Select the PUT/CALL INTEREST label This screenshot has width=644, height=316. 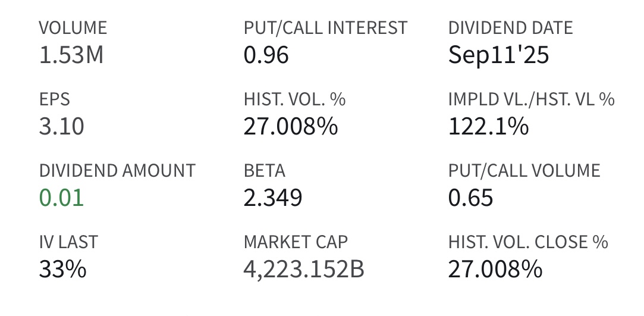pos(325,28)
